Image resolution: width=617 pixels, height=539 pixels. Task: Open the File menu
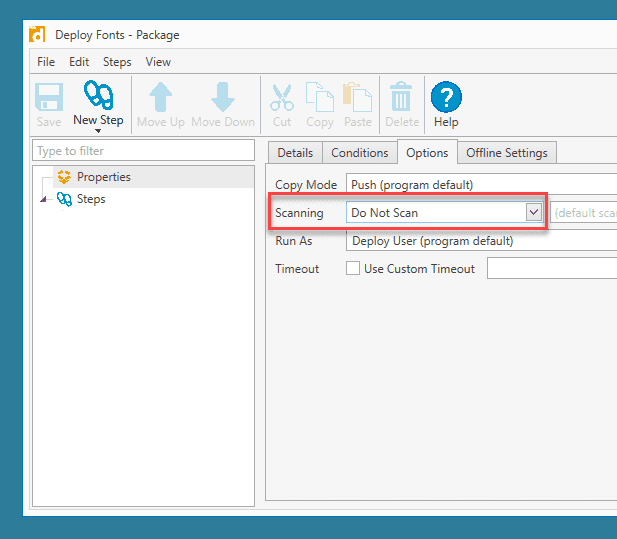(x=46, y=62)
